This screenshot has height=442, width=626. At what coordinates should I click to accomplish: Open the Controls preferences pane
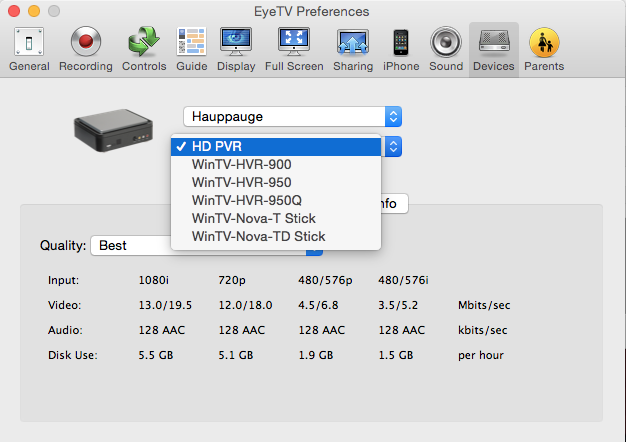pos(144,50)
